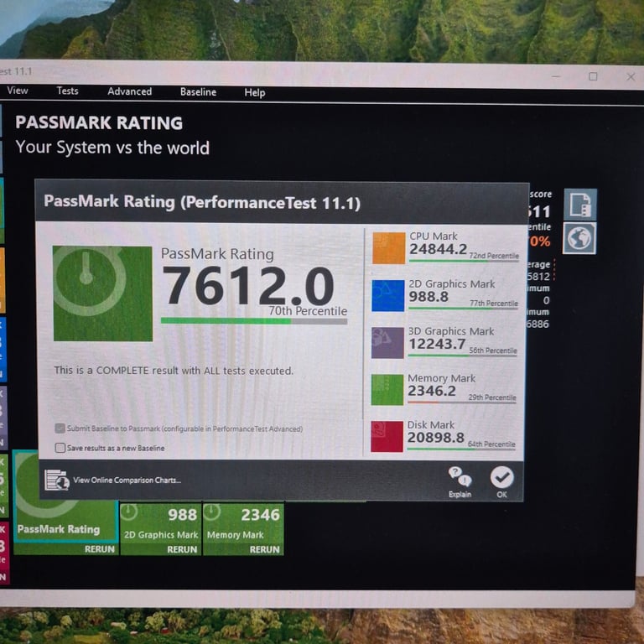The width and height of the screenshot is (644, 644).
Task: Click the stopwatch icon on 2D Graphics tile
Action: (x=129, y=512)
